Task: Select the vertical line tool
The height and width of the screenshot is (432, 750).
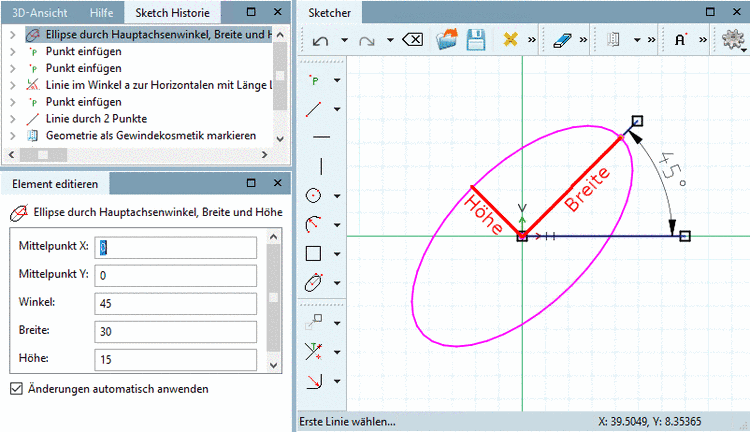Action: 321,166
